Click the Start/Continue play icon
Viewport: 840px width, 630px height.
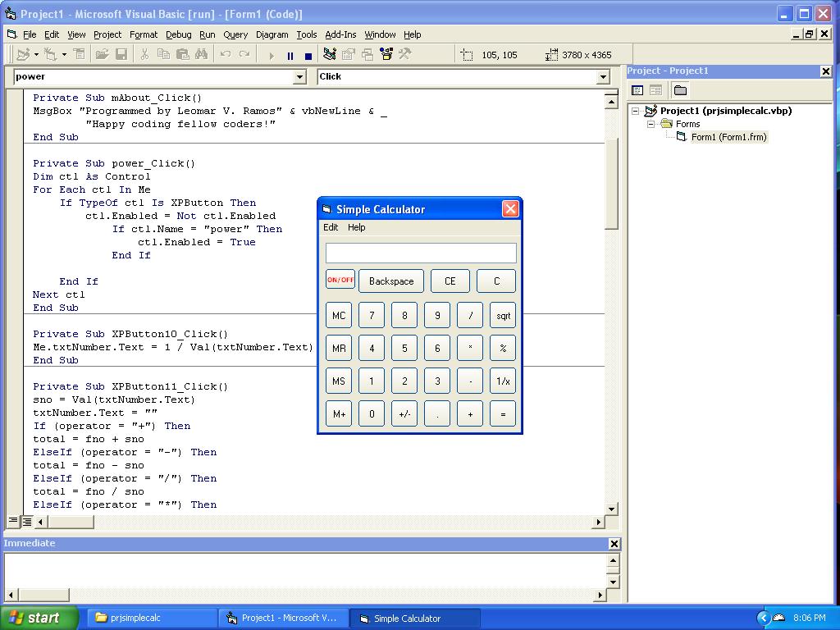pyautogui.click(x=271, y=55)
